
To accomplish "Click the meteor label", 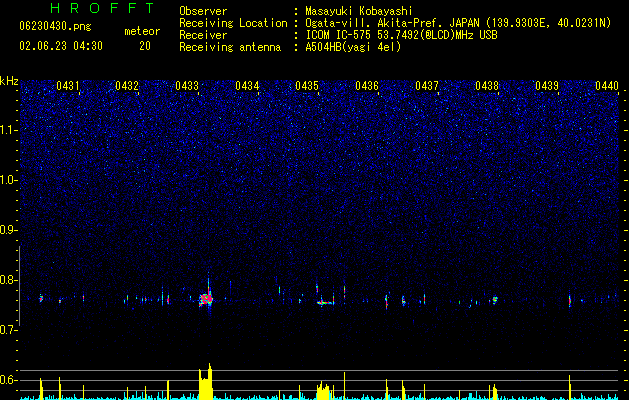I will [x=142, y=31].
